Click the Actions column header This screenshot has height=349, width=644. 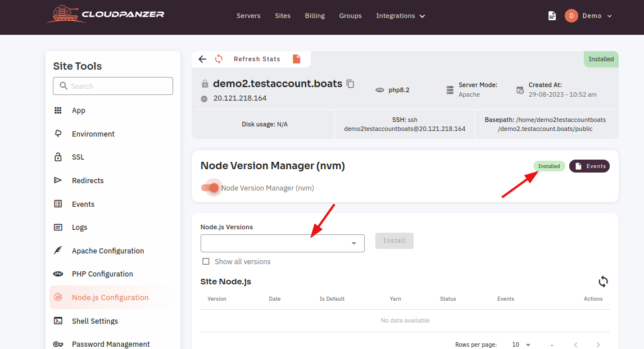pyautogui.click(x=593, y=299)
